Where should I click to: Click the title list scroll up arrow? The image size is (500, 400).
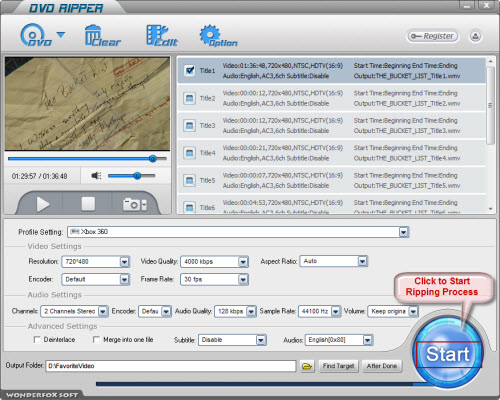point(490,61)
